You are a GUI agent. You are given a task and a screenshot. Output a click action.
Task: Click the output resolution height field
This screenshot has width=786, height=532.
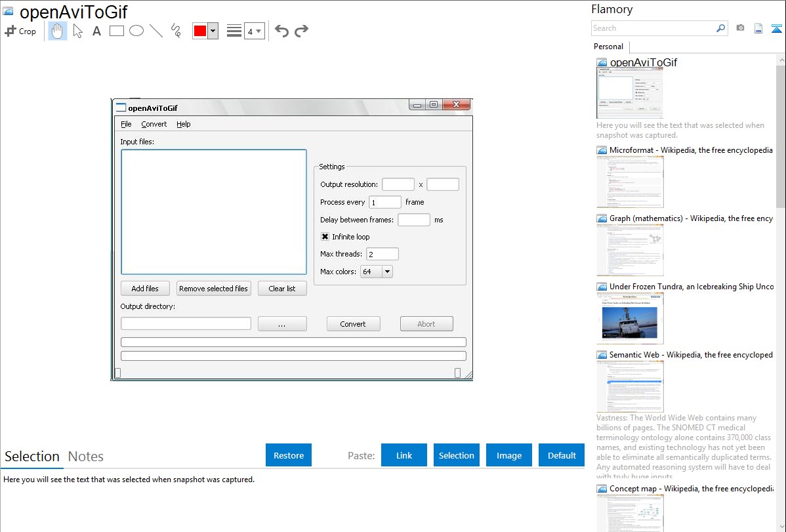443,184
